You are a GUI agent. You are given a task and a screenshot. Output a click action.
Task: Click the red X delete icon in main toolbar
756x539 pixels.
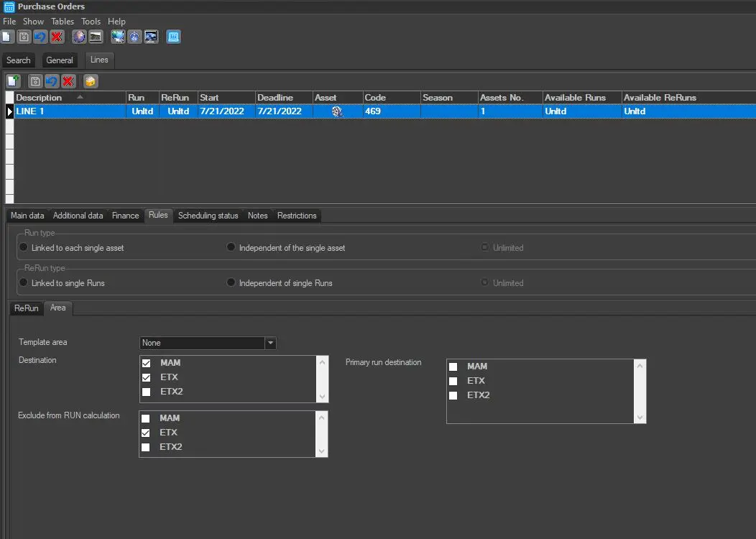click(x=57, y=37)
